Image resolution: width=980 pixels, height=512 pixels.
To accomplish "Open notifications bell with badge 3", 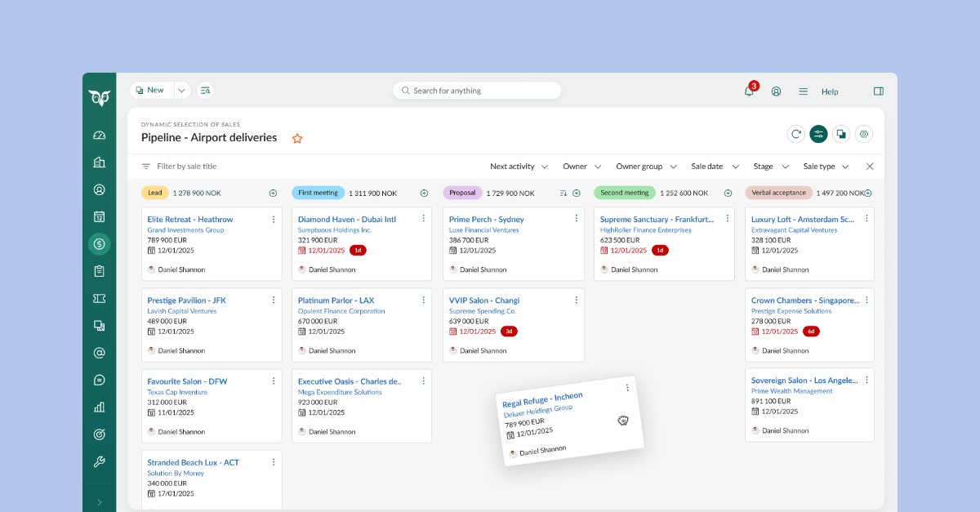I will click(x=749, y=91).
